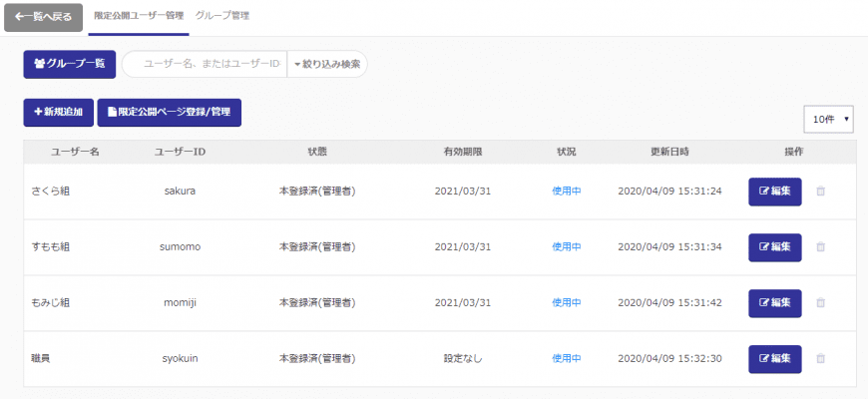868x399 pixels.
Task: Expand the 絞り込み検索 filter dropdown
Action: 326,64
